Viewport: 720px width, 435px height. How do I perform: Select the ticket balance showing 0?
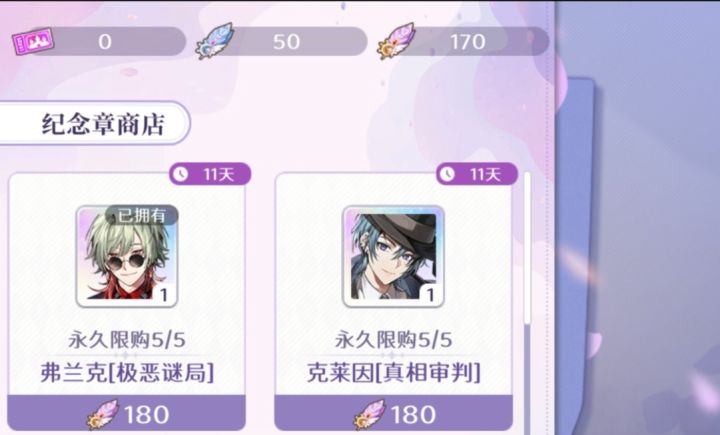tap(105, 42)
